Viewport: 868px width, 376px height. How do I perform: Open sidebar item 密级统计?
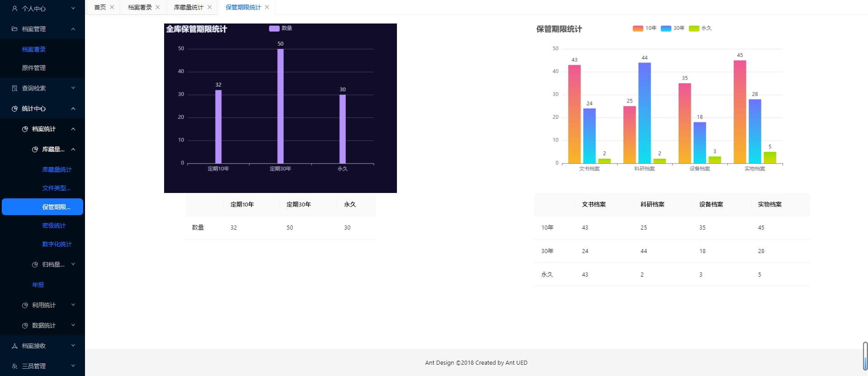tap(54, 226)
